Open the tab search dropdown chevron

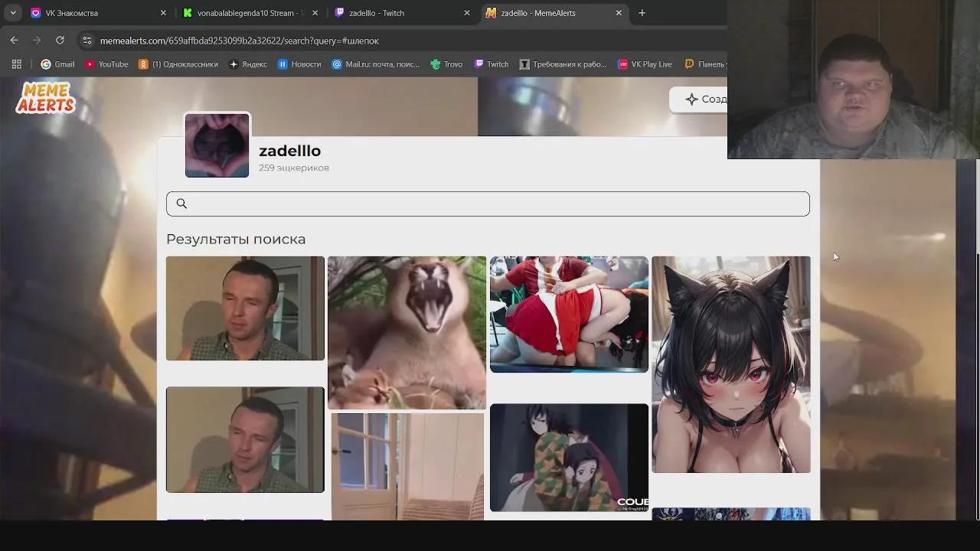[13, 13]
